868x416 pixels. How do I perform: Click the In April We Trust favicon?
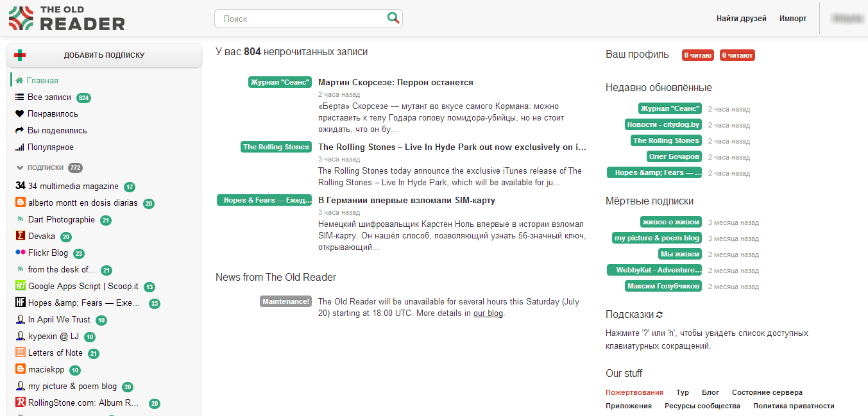21,319
